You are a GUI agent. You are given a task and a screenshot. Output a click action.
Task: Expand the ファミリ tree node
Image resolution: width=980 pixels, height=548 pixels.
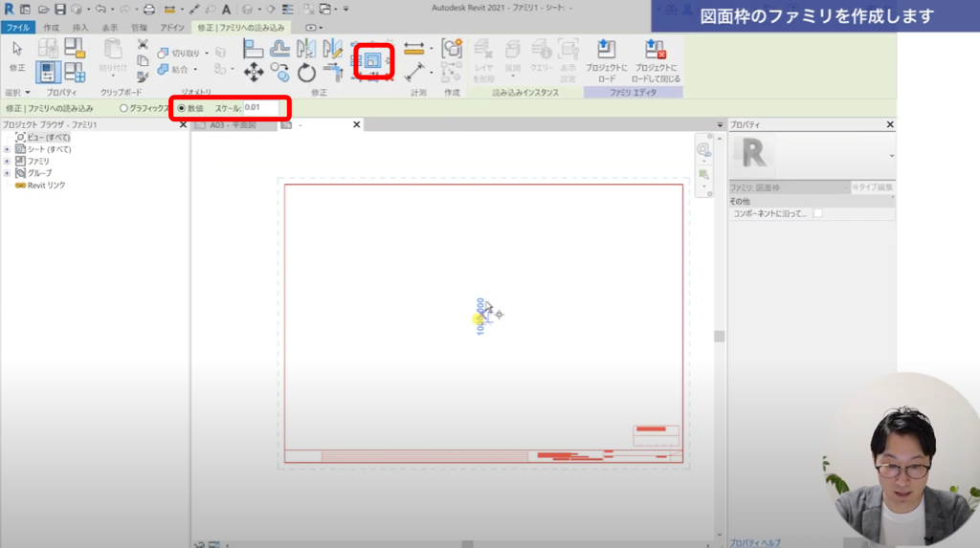(x=8, y=161)
